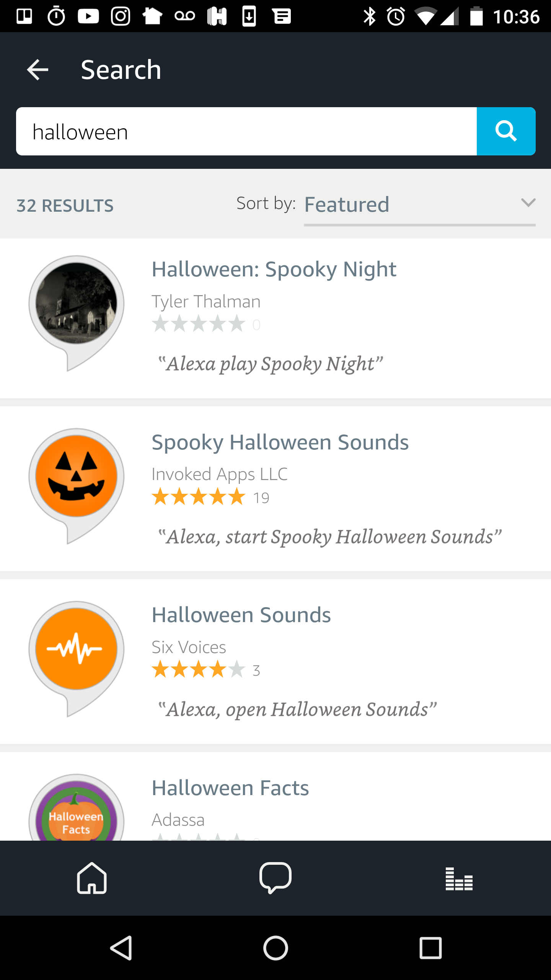551x980 pixels.
Task: Select the Spooky Halloween Sounds result title
Action: tap(280, 442)
